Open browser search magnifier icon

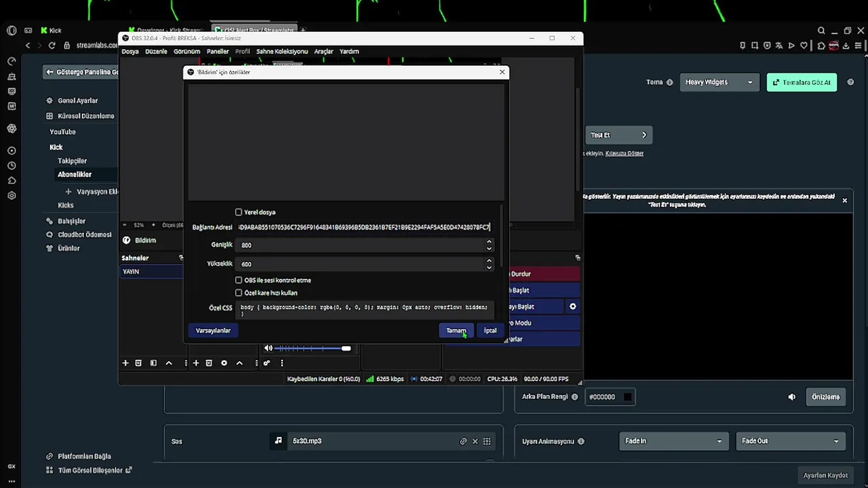click(821, 30)
